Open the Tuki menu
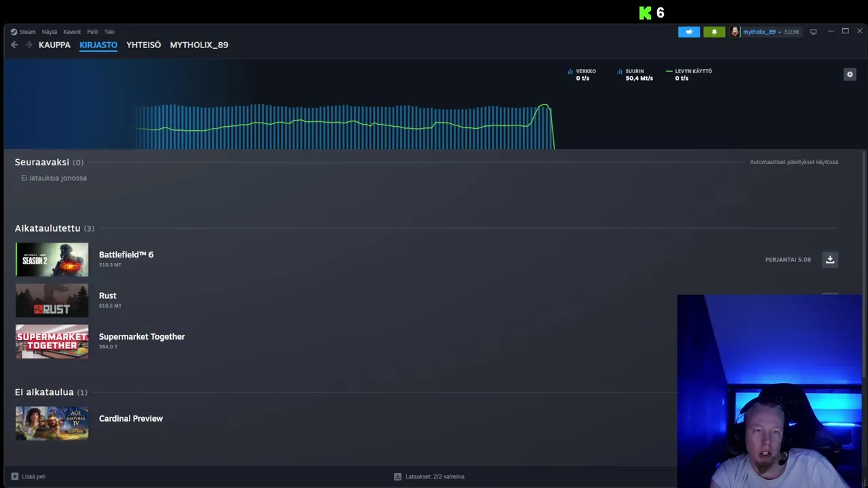The height and width of the screenshot is (488, 868). coord(110,32)
